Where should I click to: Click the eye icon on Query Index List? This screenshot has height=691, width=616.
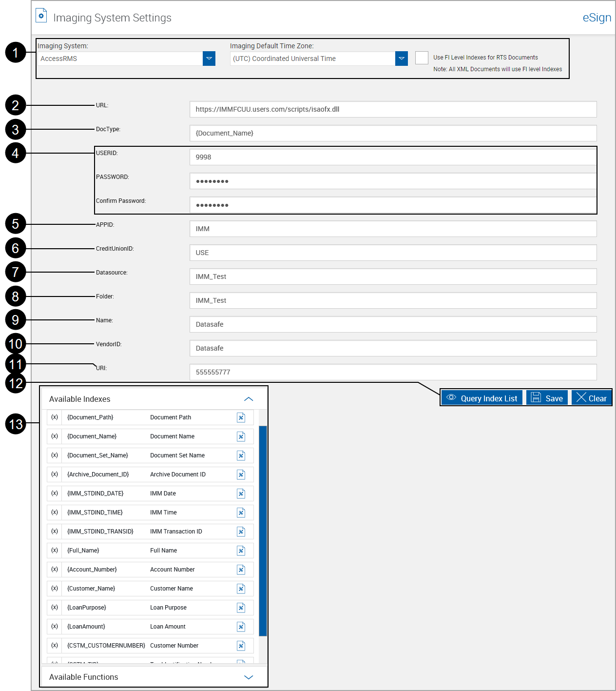(x=451, y=398)
